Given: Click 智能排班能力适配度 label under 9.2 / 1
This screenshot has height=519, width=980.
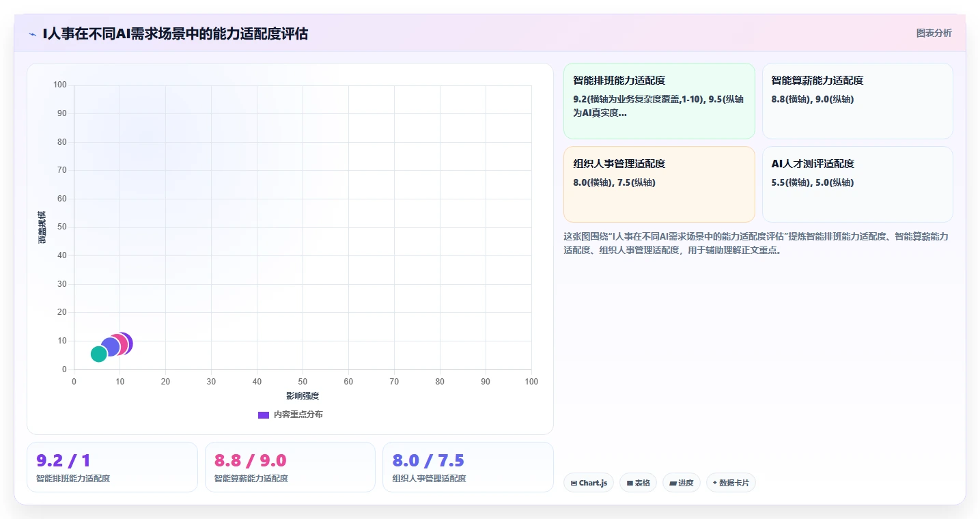Looking at the screenshot, I should [73, 479].
